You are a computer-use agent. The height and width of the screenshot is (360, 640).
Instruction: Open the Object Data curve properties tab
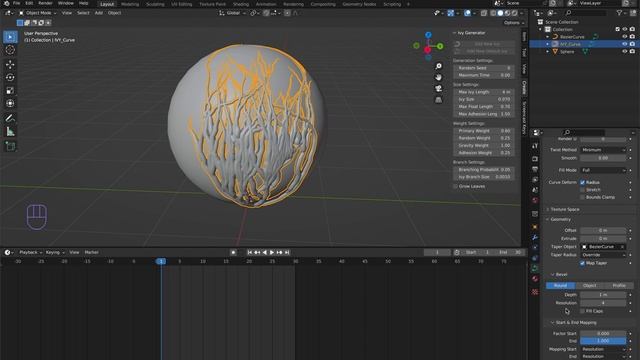pos(535,268)
